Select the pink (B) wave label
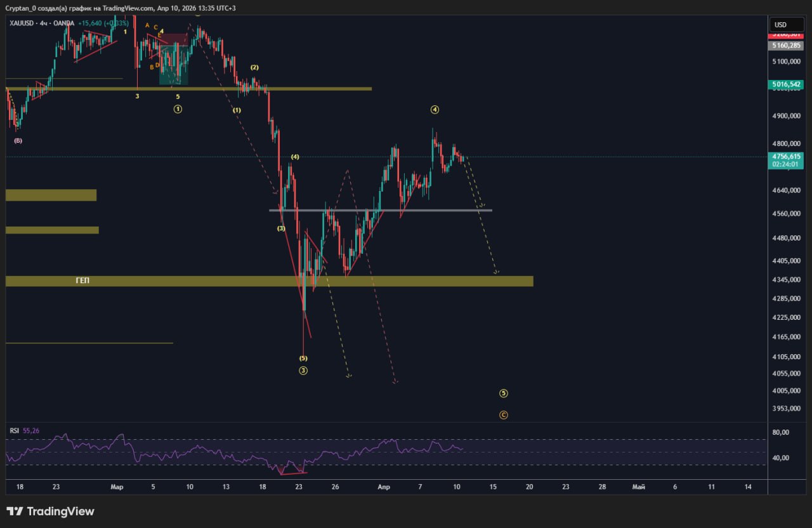The height and width of the screenshot is (528, 812). pyautogui.click(x=18, y=141)
